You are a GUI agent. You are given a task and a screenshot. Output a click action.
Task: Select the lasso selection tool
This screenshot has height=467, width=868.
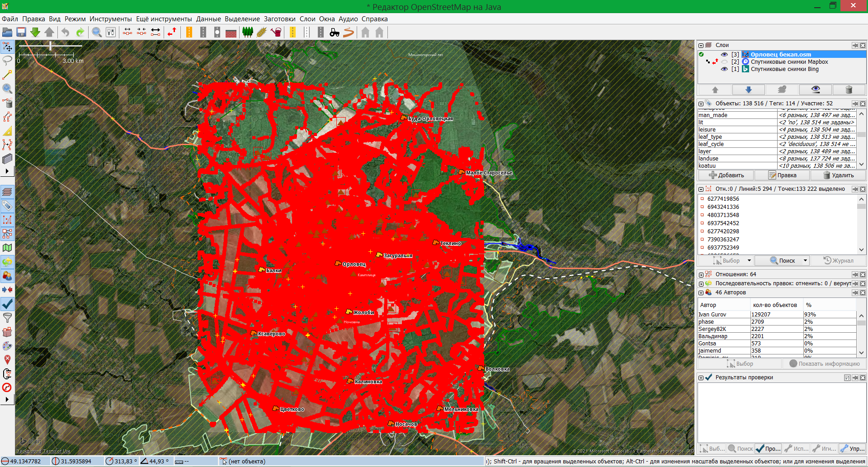pyautogui.click(x=7, y=61)
